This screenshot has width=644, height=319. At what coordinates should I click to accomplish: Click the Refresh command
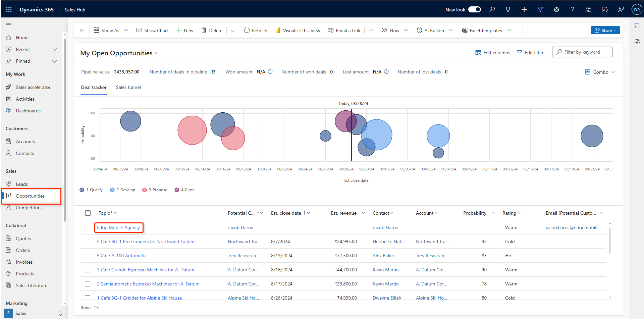click(x=256, y=31)
